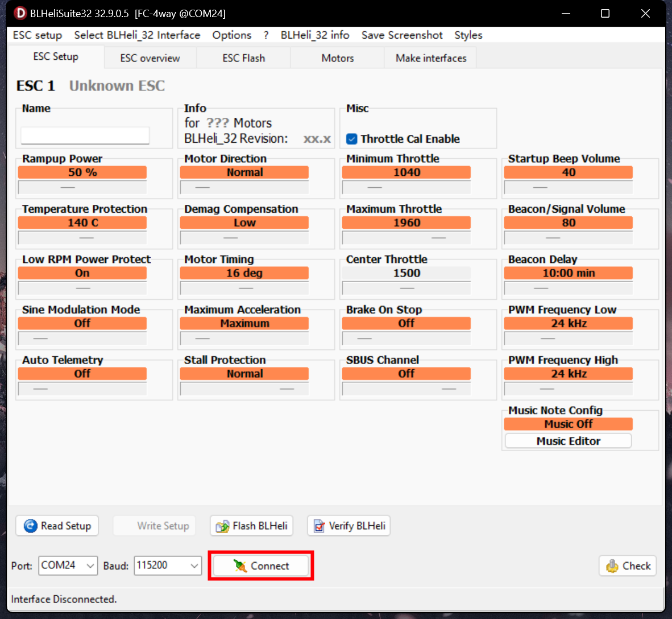Click the Maximum Throttle 1960 value
Viewport: 672px width, 619px height.
tap(406, 222)
